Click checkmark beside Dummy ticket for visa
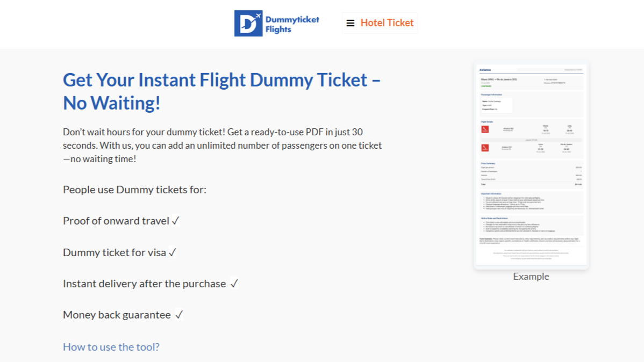 point(172,252)
